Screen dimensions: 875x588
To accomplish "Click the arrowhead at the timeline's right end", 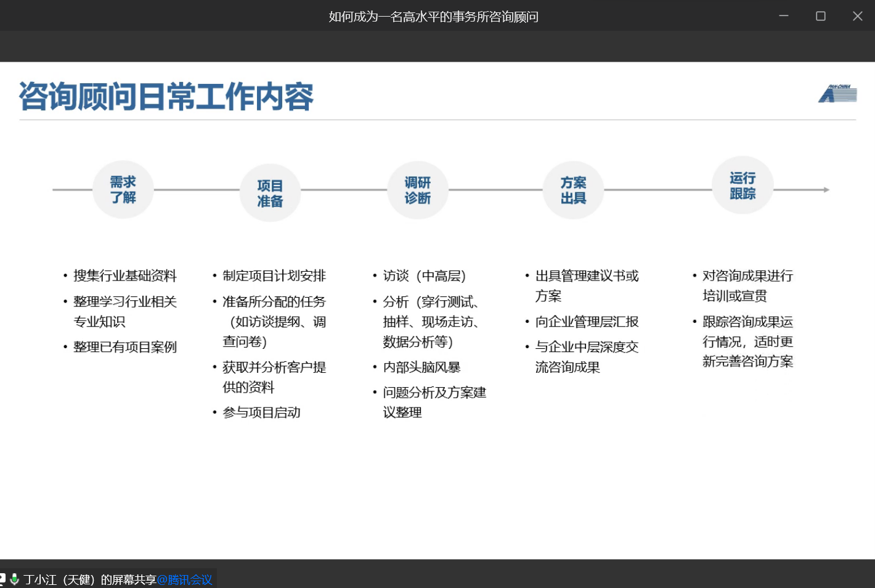I will 826,190.
